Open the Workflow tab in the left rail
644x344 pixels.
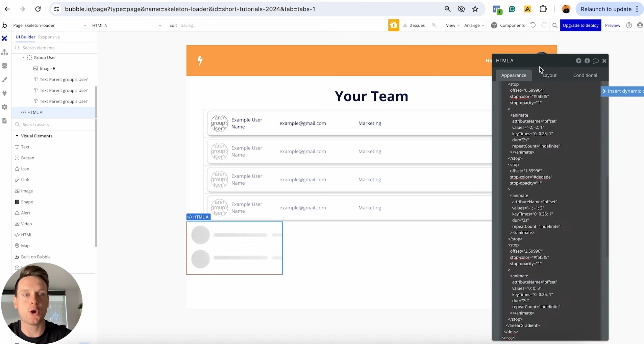click(5, 52)
